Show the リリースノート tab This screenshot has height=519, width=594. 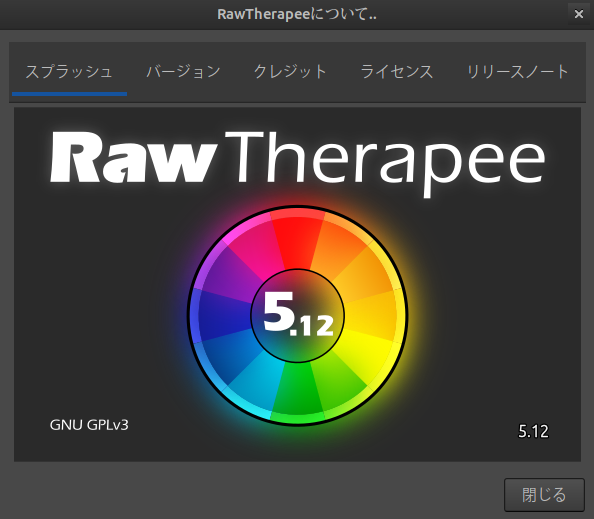point(517,71)
